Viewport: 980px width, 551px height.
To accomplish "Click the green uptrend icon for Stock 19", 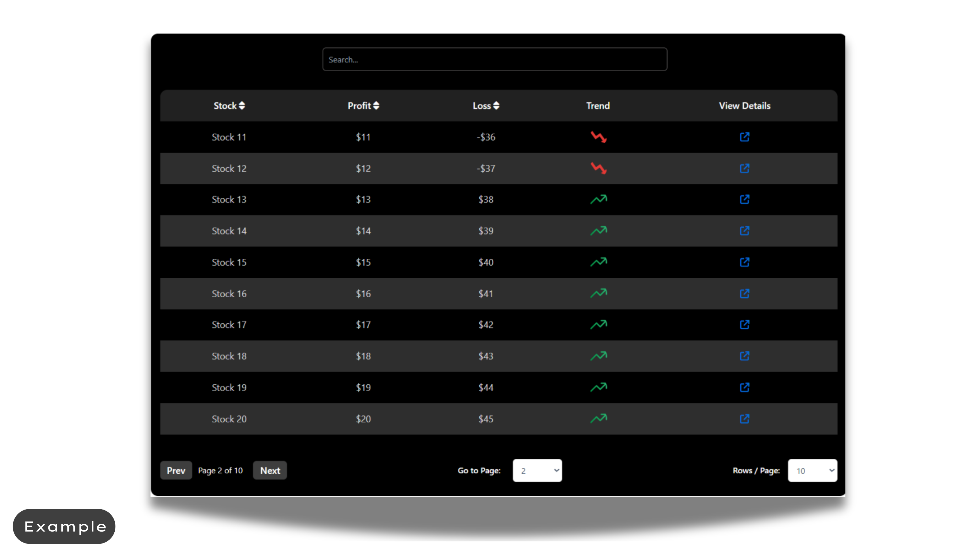I will click(598, 387).
